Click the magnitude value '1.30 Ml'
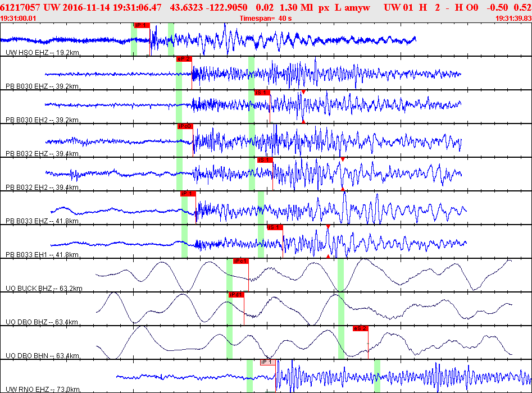This screenshot has width=532, height=393. tap(297, 7)
